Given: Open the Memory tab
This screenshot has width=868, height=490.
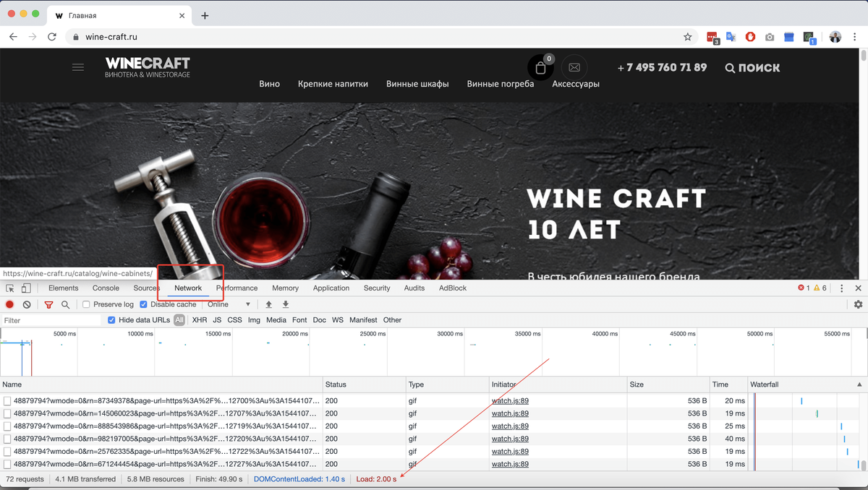Looking at the screenshot, I should pos(286,288).
